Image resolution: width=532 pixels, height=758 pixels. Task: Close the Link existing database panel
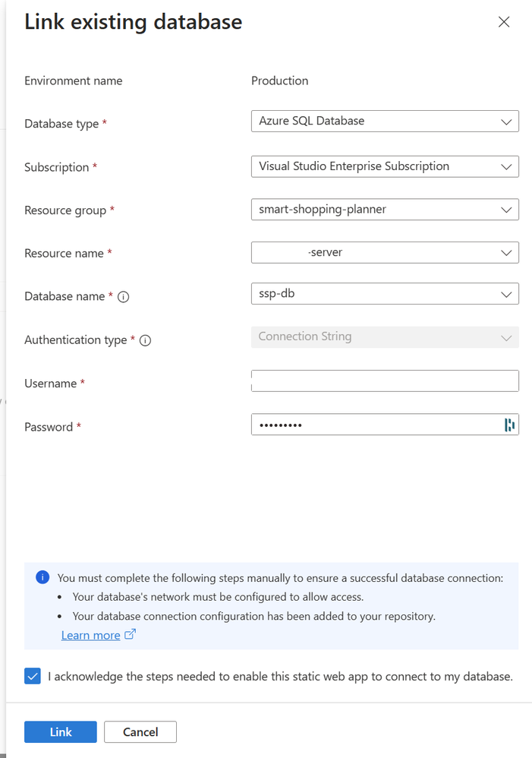pos(504,22)
